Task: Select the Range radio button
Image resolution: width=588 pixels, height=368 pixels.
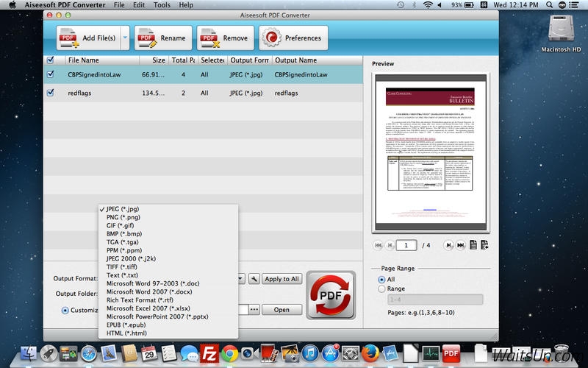Action: [381, 289]
